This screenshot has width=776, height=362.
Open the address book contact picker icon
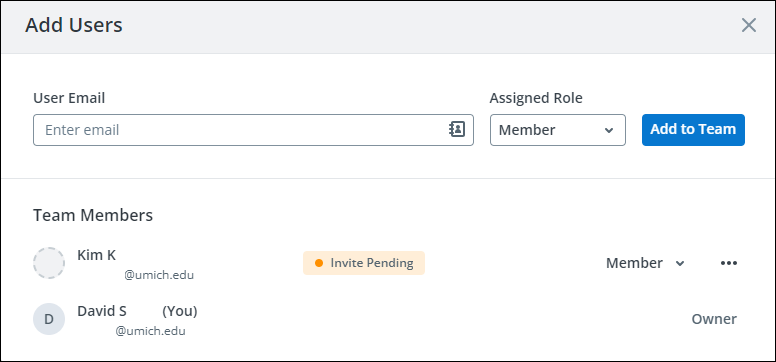click(457, 130)
